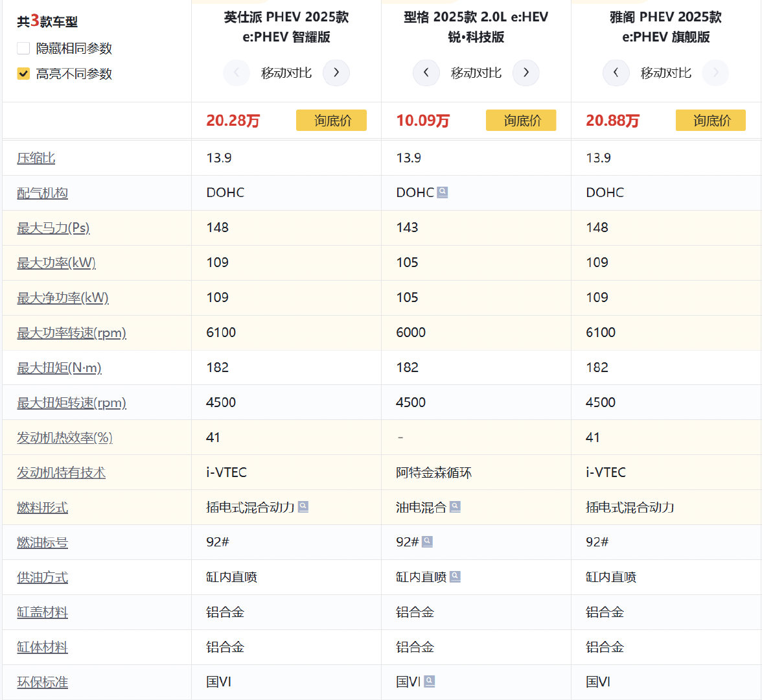
Task: Select the 雅阁 PHEV 2025款 旗舰版 title
Action: click(666, 27)
